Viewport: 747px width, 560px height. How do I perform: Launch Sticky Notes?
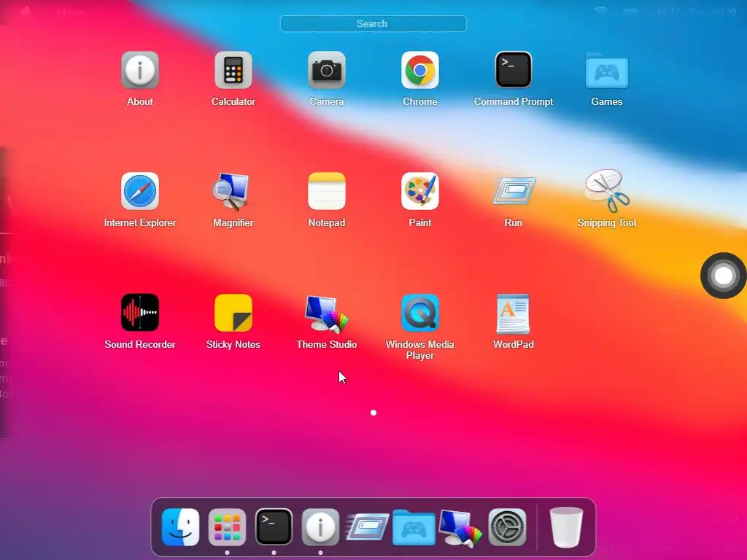tap(233, 312)
